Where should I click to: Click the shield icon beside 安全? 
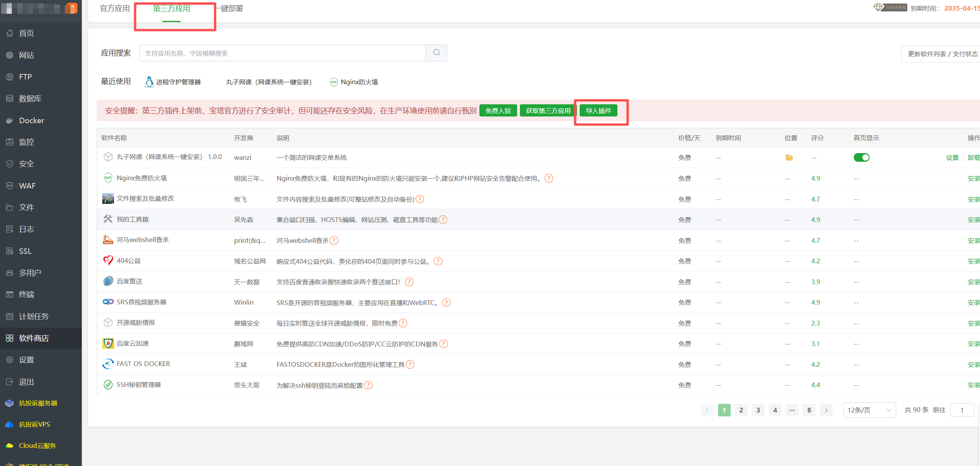click(x=10, y=164)
